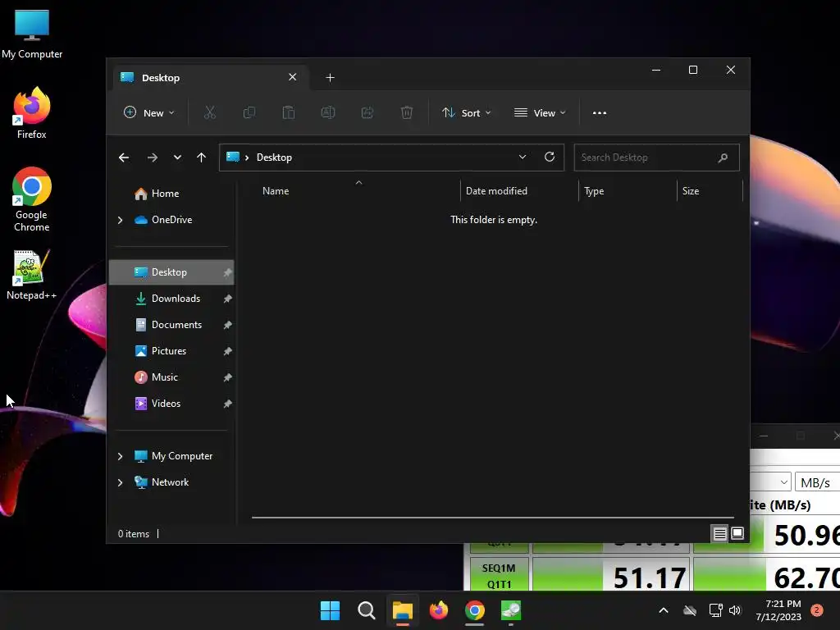This screenshot has height=630, width=840.
Task: Refresh the Desktop folder view
Action: [x=549, y=157]
